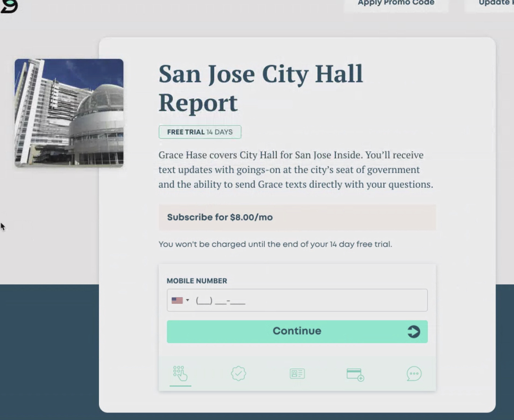Viewport: 514px width, 420px height.
Task: Select the chat bubble messaging step icon
Action: 414,374
